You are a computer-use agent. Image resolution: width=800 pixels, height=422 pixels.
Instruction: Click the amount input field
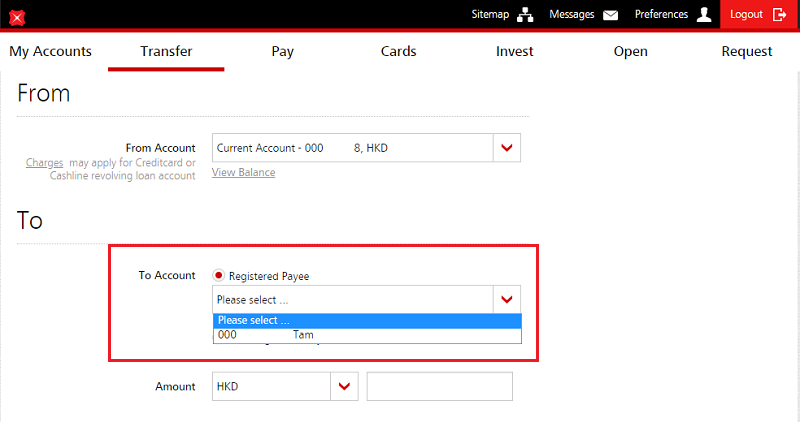pos(439,386)
